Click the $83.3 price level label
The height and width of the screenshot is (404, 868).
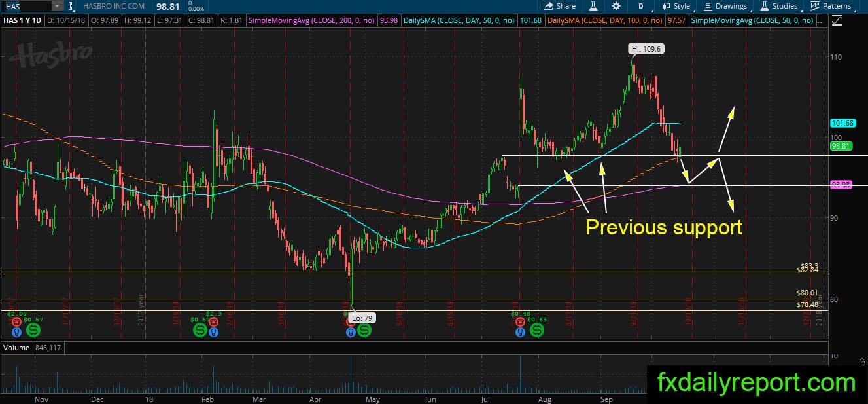[x=809, y=265]
